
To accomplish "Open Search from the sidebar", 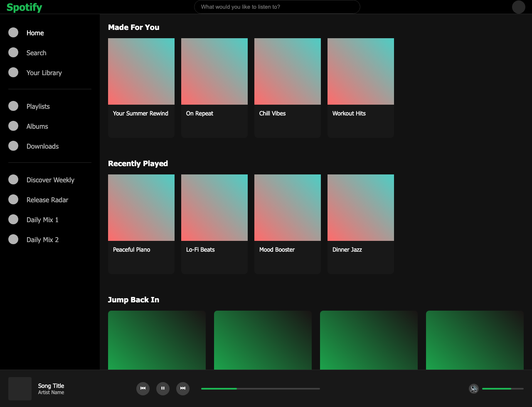I will point(36,53).
